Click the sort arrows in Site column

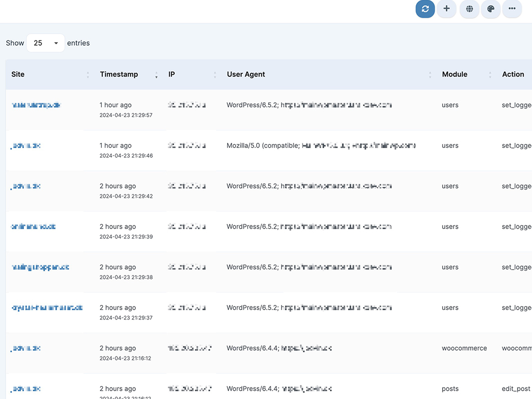[88, 75]
